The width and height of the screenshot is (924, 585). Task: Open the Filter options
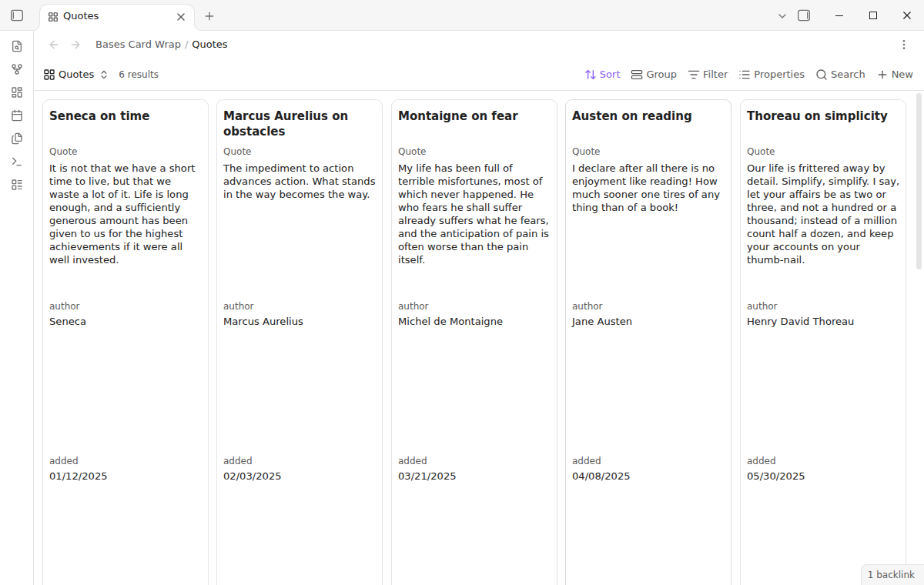pyautogui.click(x=708, y=75)
